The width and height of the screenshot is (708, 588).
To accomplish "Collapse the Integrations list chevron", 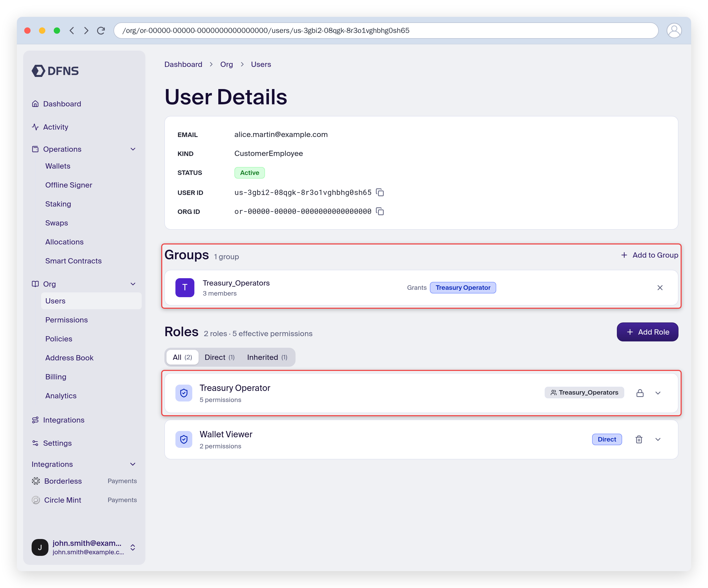I will click(x=133, y=464).
